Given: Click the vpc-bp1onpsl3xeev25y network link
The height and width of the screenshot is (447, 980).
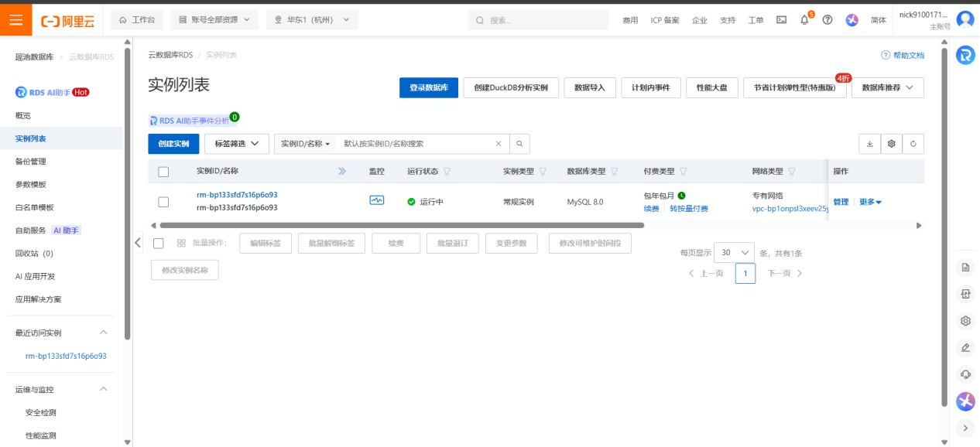Looking at the screenshot, I should [790, 209].
